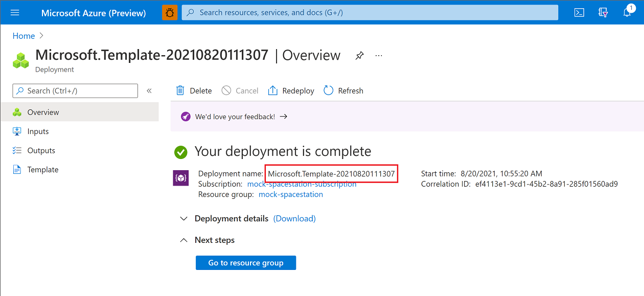Expand the Deployment details section
The width and height of the screenshot is (644, 296).
(x=183, y=218)
